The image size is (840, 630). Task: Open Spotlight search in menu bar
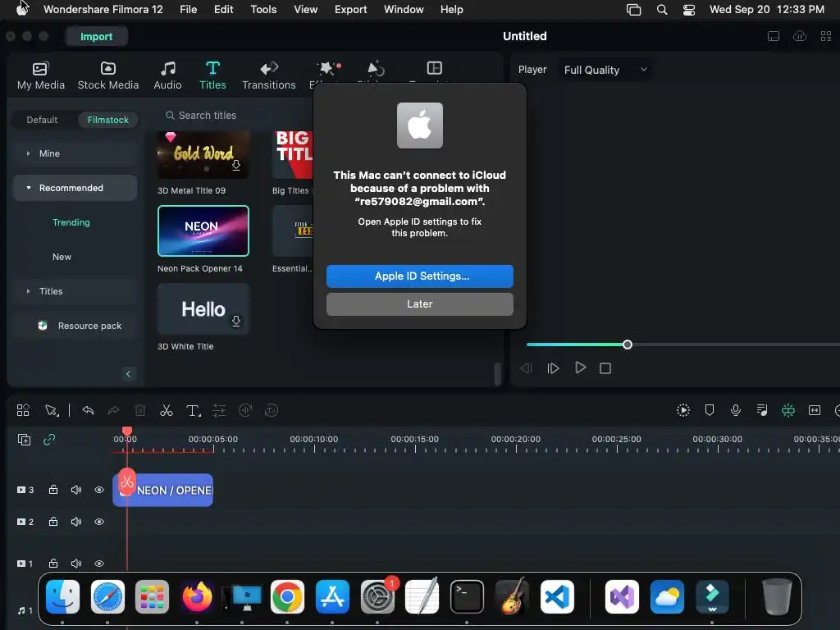click(x=662, y=10)
